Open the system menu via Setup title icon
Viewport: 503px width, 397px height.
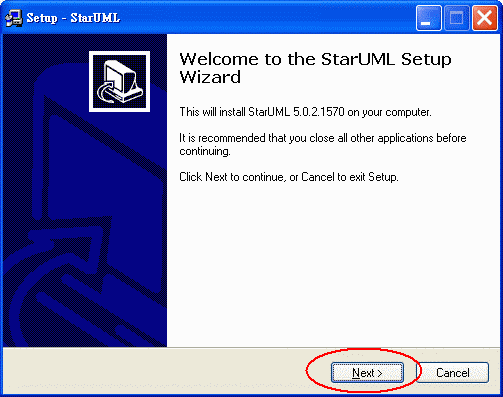[x=14, y=18]
